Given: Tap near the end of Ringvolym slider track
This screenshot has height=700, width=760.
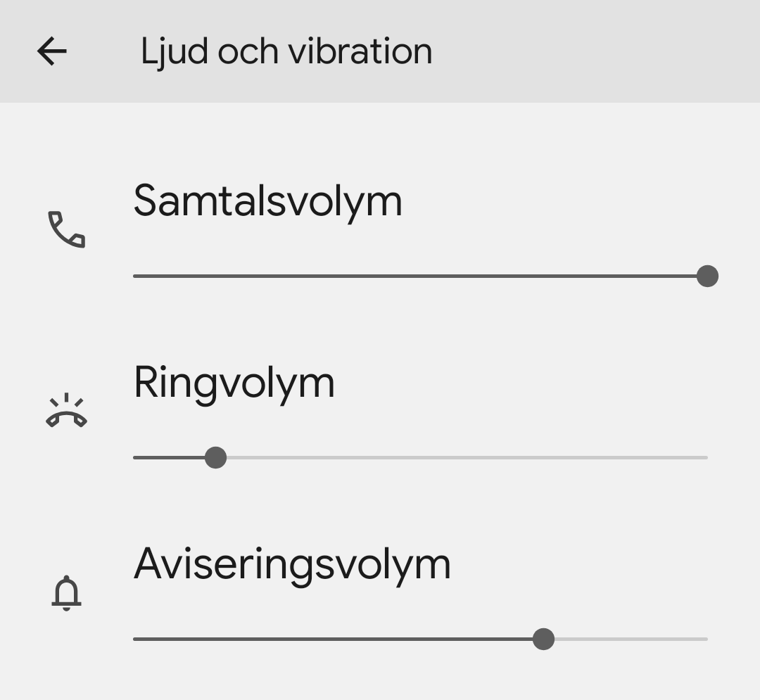Looking at the screenshot, I should coord(697,458).
